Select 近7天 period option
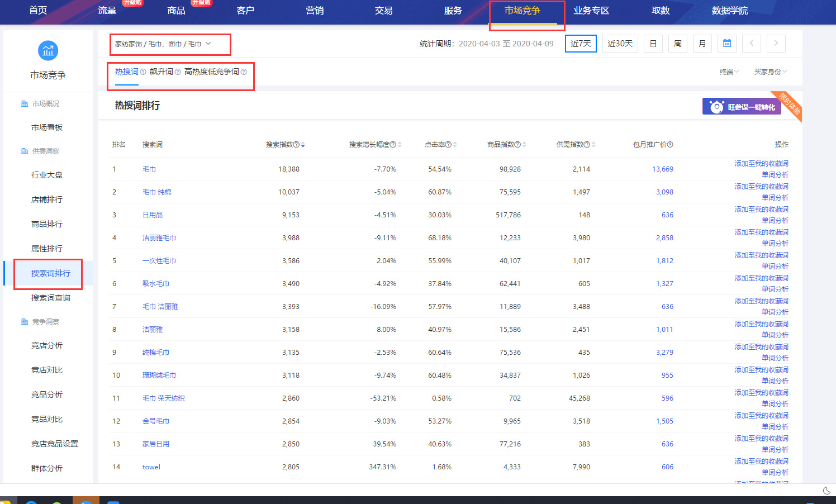 tap(581, 44)
